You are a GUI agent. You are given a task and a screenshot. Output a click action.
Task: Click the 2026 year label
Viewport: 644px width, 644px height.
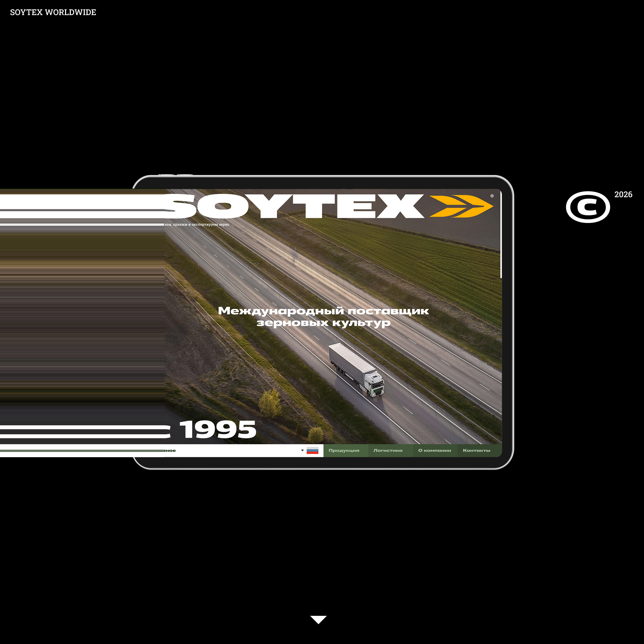[623, 195]
